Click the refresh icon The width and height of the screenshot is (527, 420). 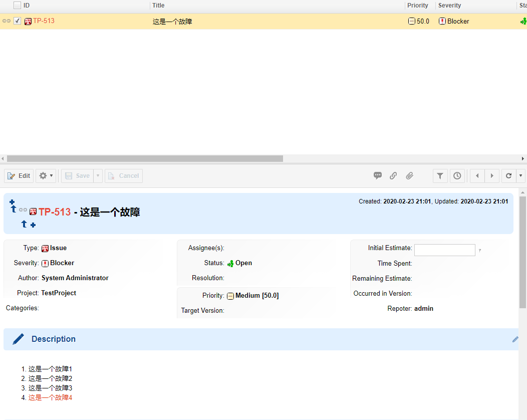(x=509, y=175)
